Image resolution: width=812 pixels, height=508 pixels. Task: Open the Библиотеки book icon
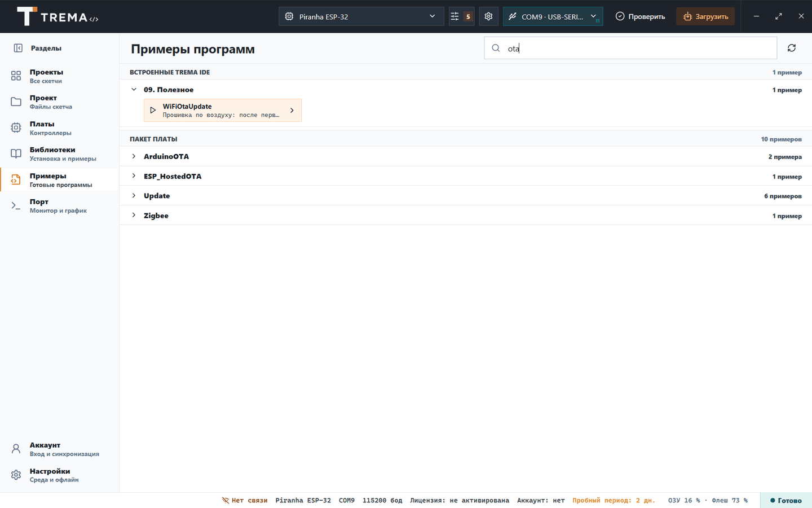pos(16,154)
